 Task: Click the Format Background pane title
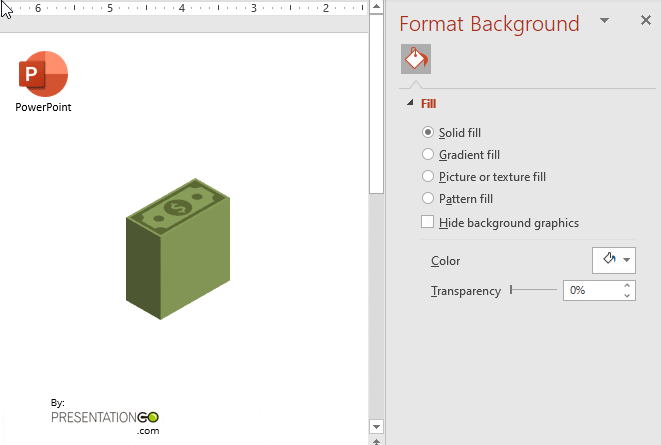click(x=489, y=24)
